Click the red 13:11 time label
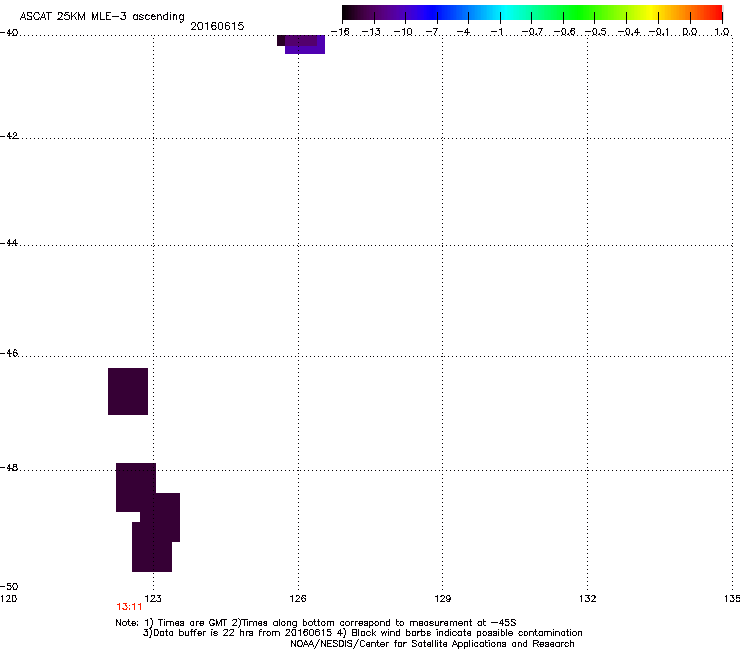 pos(129,607)
